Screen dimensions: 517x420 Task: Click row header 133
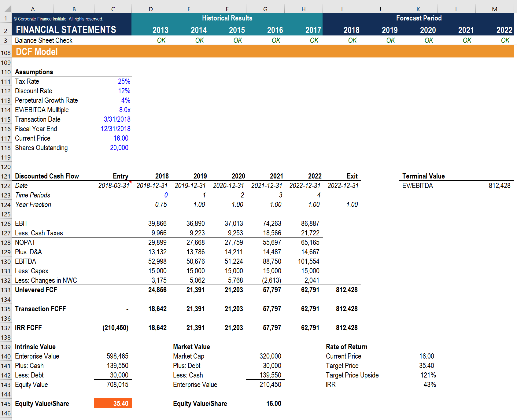(x=6, y=290)
